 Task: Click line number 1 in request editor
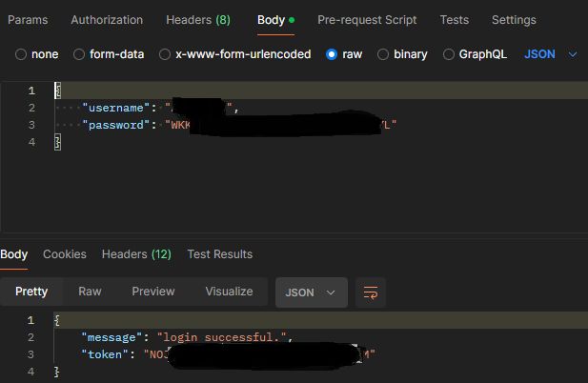pos(31,91)
